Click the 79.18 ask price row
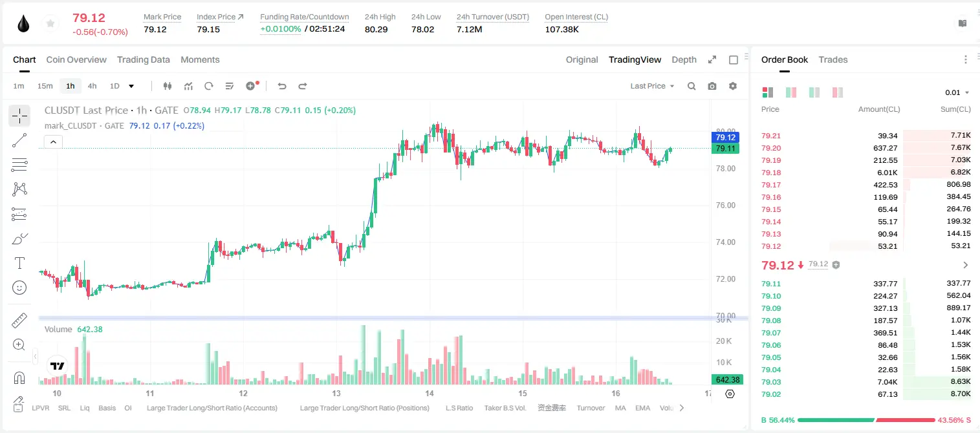 coord(866,173)
